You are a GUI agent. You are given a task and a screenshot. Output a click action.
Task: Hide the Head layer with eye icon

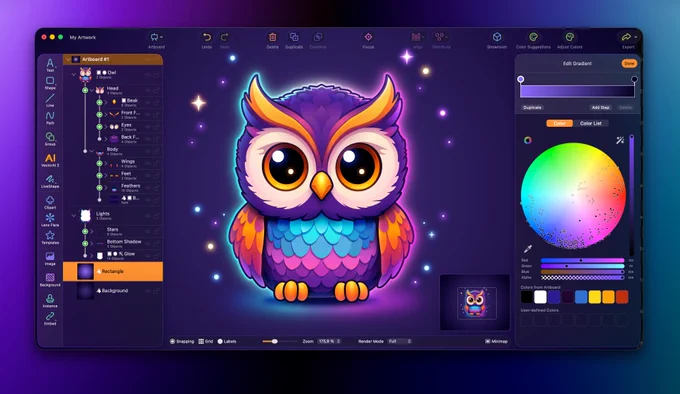point(148,90)
